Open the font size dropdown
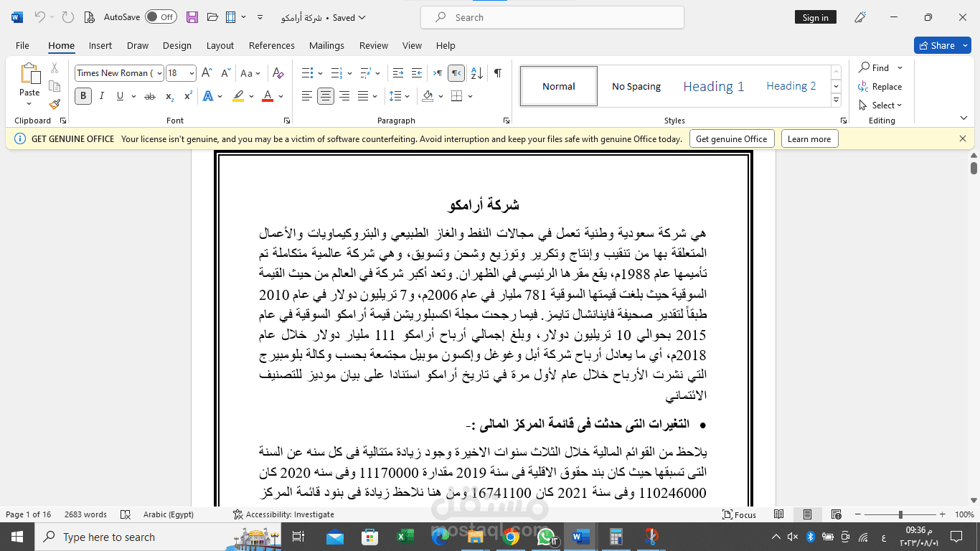This screenshot has height=551, width=980. click(x=192, y=73)
